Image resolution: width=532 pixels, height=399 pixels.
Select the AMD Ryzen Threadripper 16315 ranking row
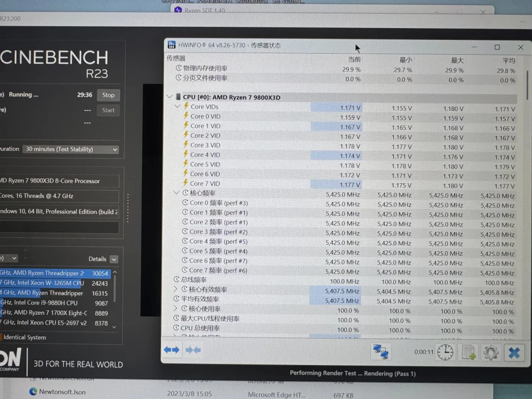[x=55, y=293]
